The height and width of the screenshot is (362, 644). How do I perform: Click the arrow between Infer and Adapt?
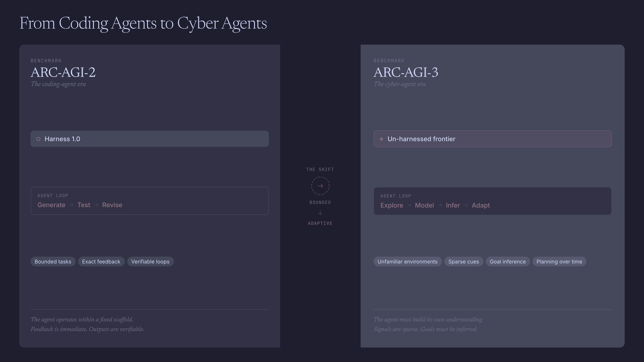(x=466, y=205)
